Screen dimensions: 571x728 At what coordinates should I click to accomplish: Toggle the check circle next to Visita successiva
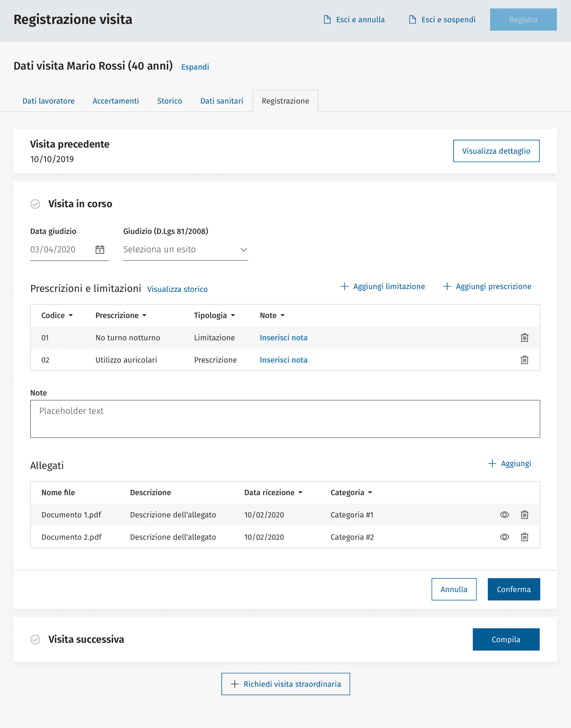pos(35,639)
